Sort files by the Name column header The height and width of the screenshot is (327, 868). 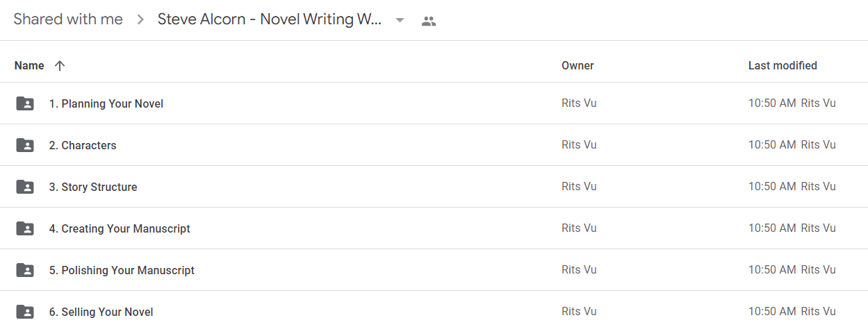(x=29, y=65)
